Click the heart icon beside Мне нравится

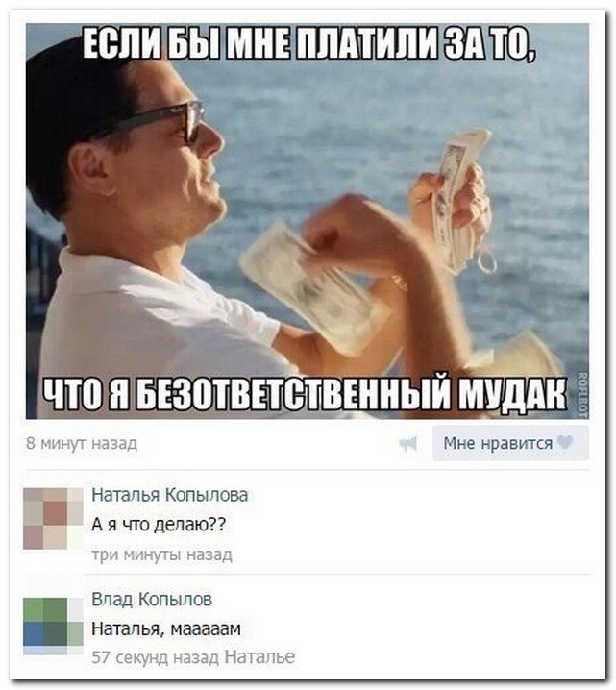pyautogui.click(x=564, y=442)
